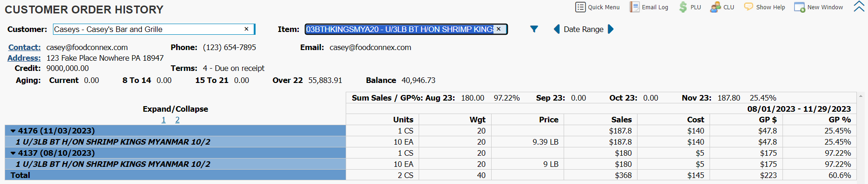
Task: Open the Contact link
Action: (25, 47)
